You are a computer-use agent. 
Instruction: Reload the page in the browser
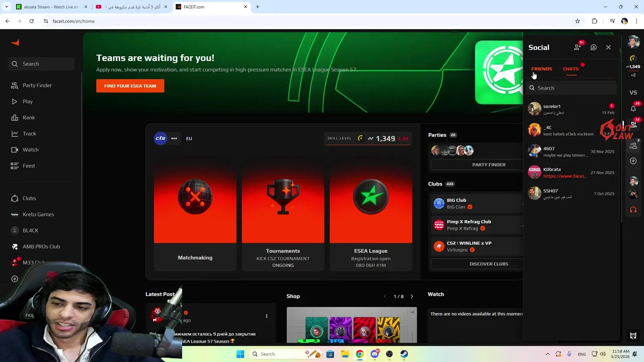(x=31, y=21)
